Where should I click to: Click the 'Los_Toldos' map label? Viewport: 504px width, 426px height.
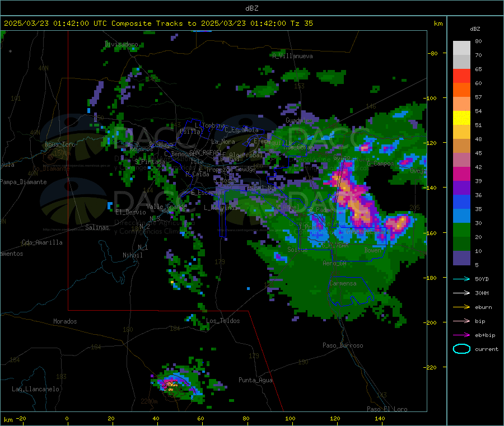[x=223, y=321]
